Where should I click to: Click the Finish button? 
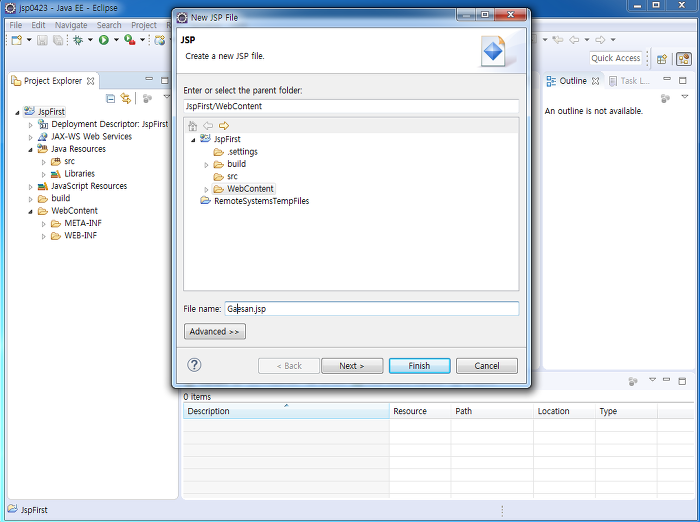point(419,366)
